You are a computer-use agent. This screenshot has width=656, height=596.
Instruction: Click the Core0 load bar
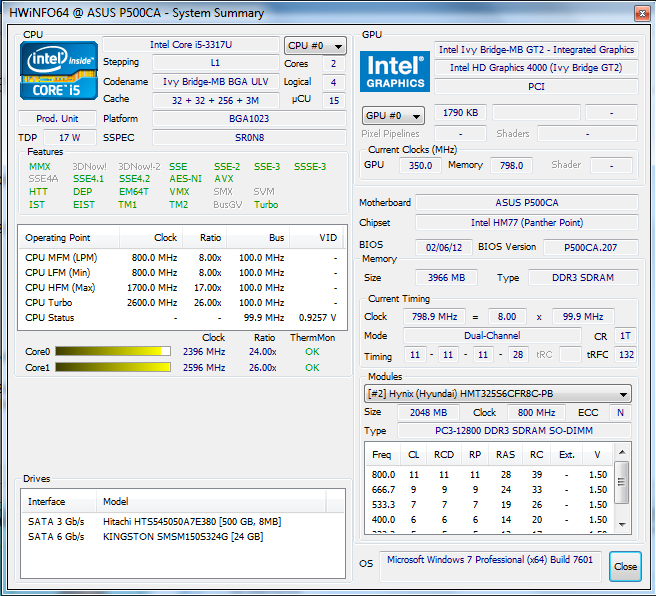(113, 351)
